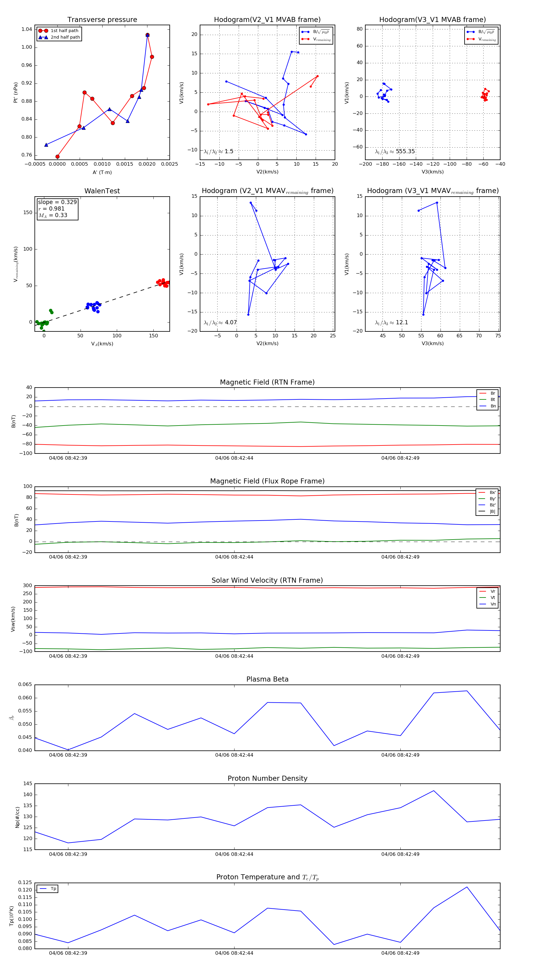Click the "Hodogram(V3_V1 MVAB frame)" title
Image resolution: width=535 pixels, height=980 pixels.
point(432,20)
